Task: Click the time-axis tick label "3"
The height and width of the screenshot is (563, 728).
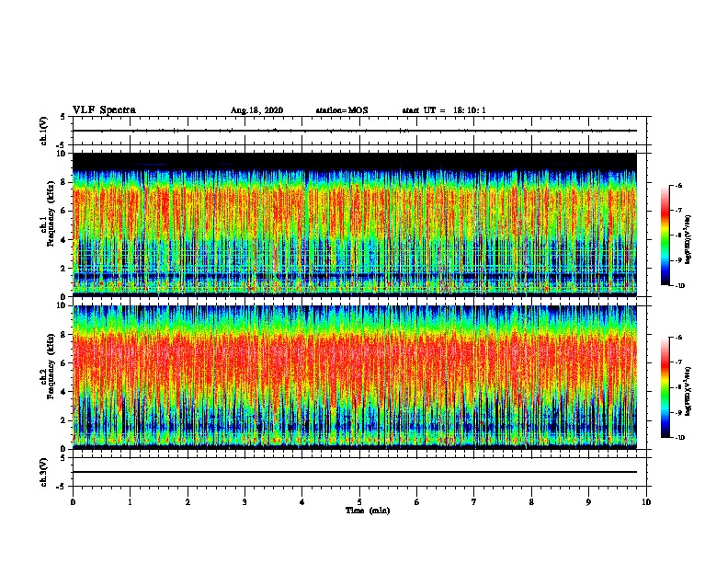Action: 245,502
